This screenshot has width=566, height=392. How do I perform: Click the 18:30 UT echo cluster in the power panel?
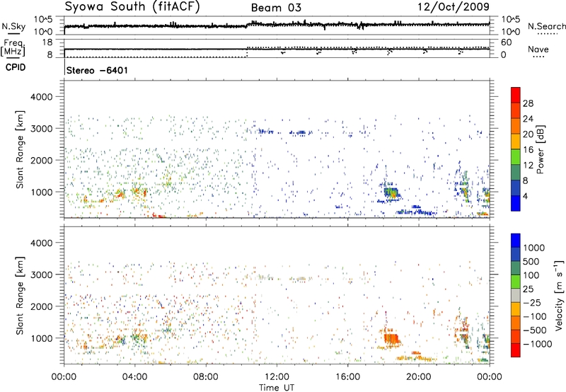[x=391, y=192]
